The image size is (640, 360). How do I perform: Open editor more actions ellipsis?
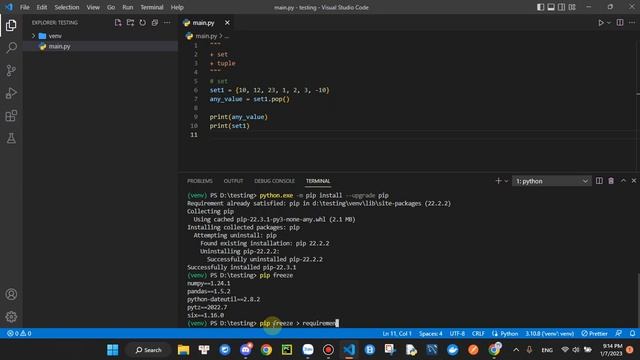coord(632,23)
